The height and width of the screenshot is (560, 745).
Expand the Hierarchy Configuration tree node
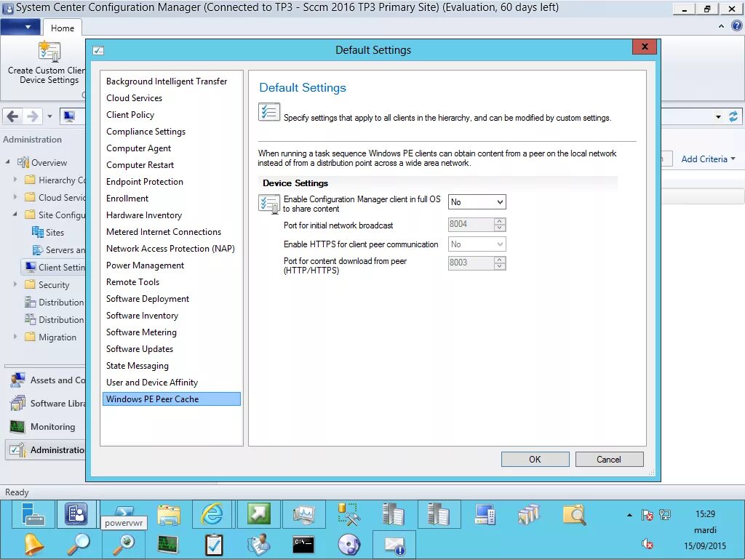15,180
